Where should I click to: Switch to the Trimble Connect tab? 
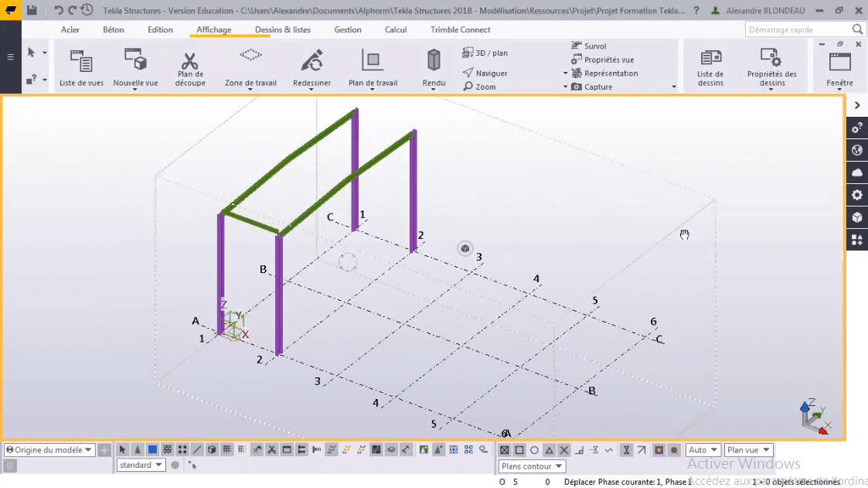(x=461, y=29)
